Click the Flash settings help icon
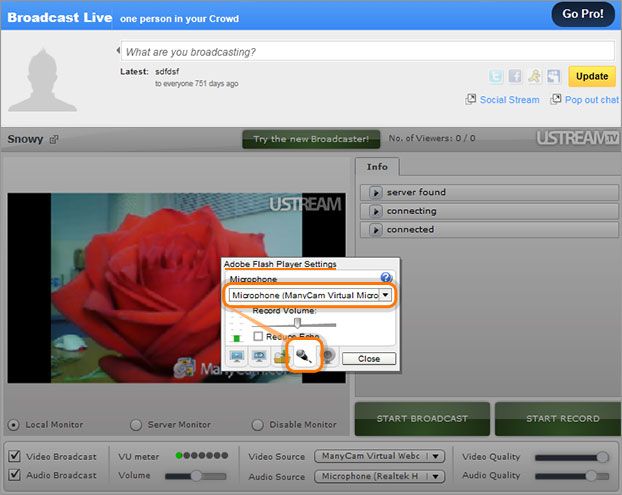 (x=386, y=277)
